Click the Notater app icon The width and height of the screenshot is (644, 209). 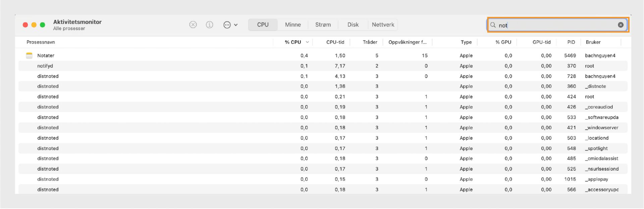coord(29,55)
